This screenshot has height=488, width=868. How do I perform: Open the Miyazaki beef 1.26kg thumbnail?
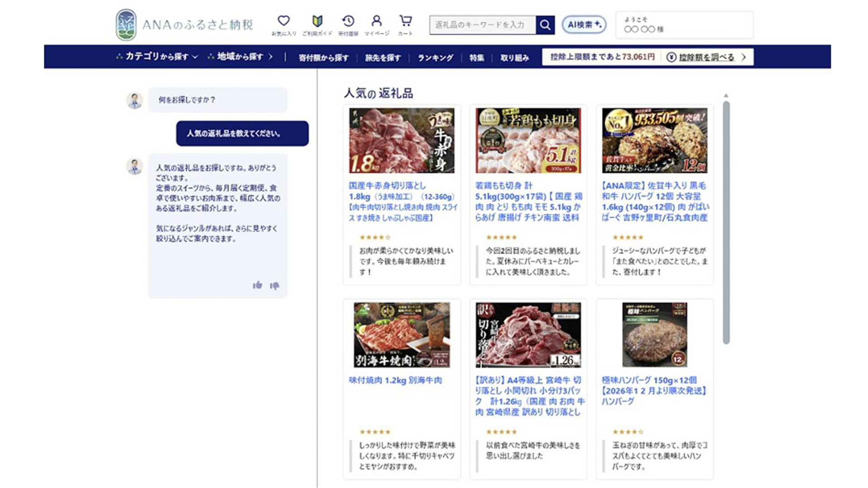point(528,335)
